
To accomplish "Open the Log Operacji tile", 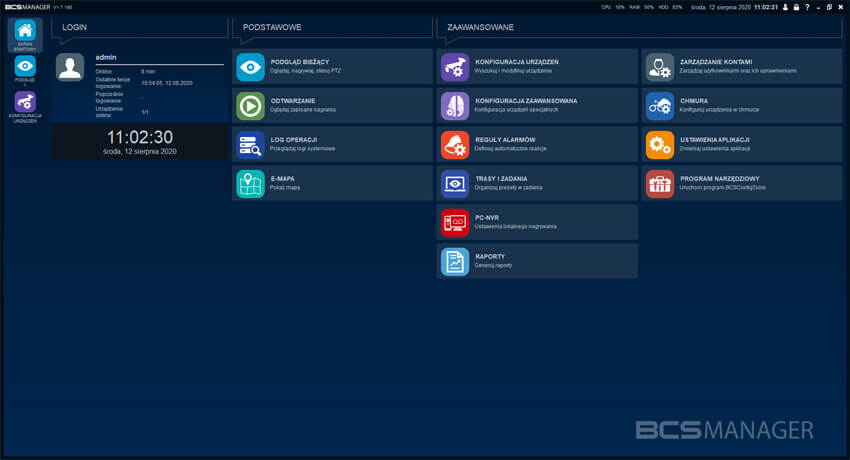I will (x=332, y=145).
